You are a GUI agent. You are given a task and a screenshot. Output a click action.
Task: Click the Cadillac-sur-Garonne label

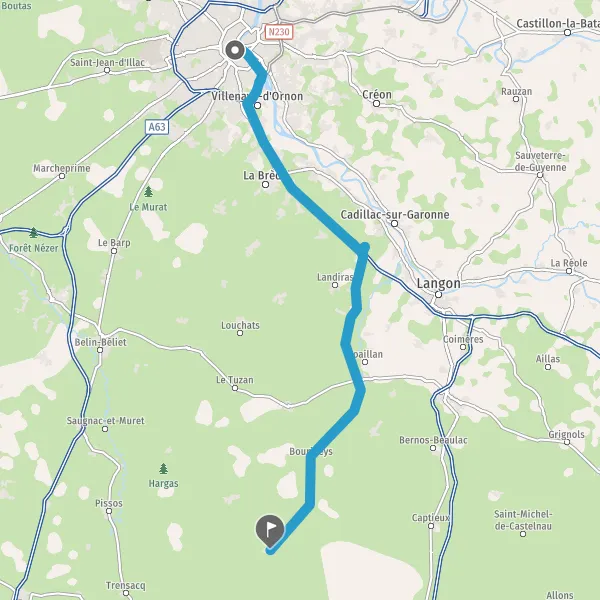[395, 214]
